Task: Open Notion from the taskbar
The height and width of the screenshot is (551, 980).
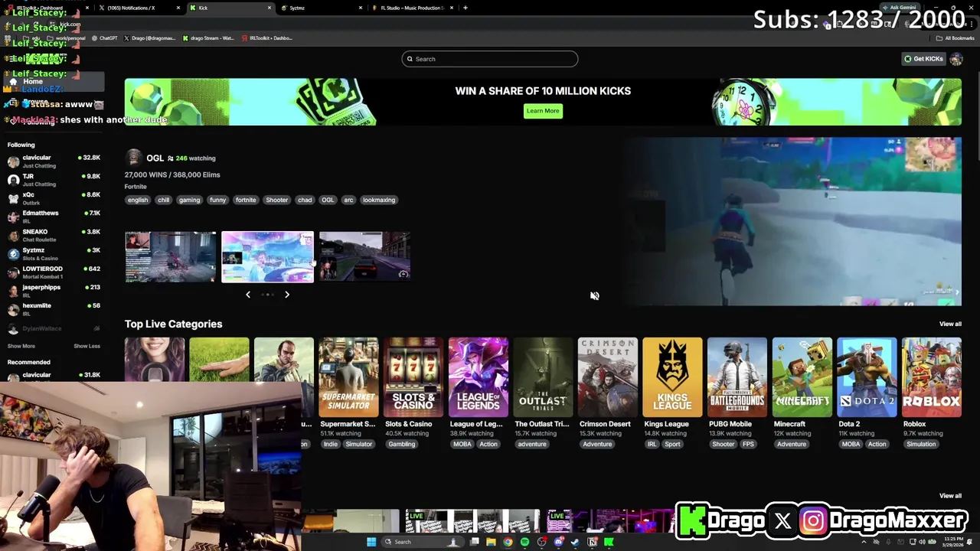Action: pos(592,542)
